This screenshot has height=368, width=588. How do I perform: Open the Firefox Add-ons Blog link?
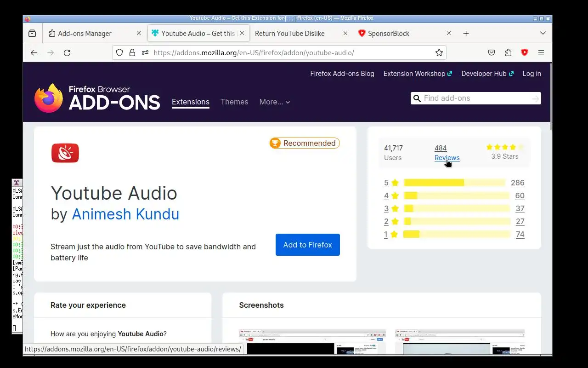pos(342,74)
